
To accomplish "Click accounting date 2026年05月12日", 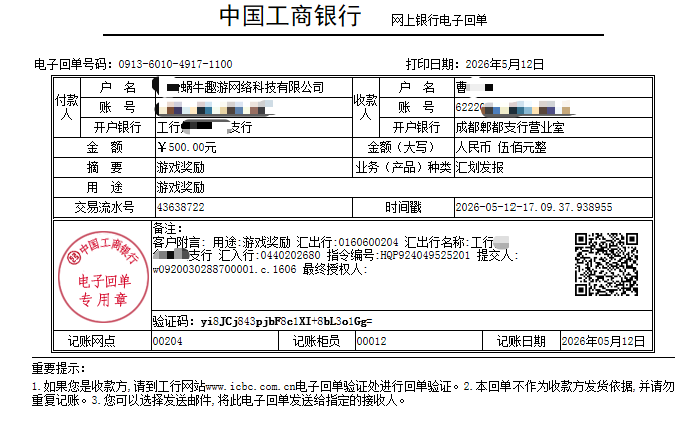I will [x=603, y=341].
